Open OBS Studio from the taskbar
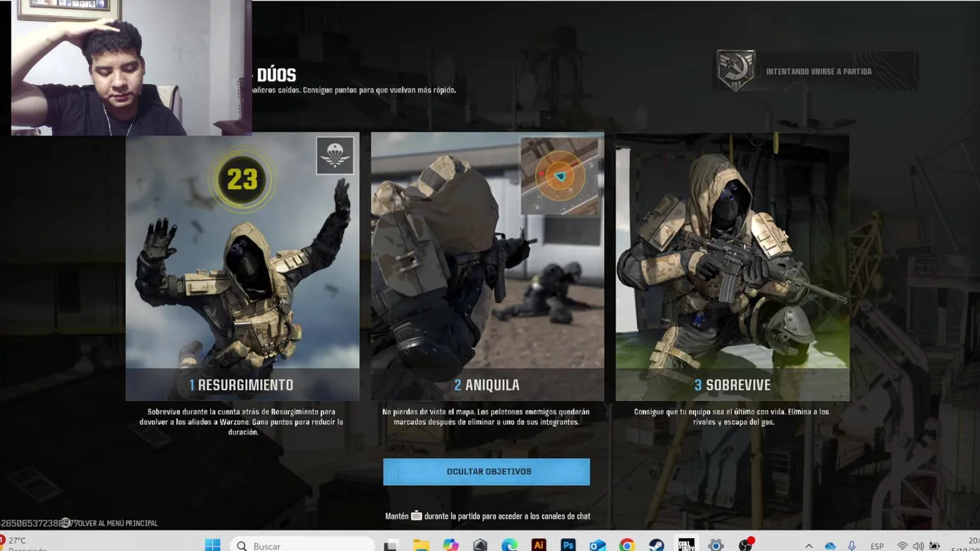Image resolution: width=980 pixels, height=551 pixels. tap(746, 546)
